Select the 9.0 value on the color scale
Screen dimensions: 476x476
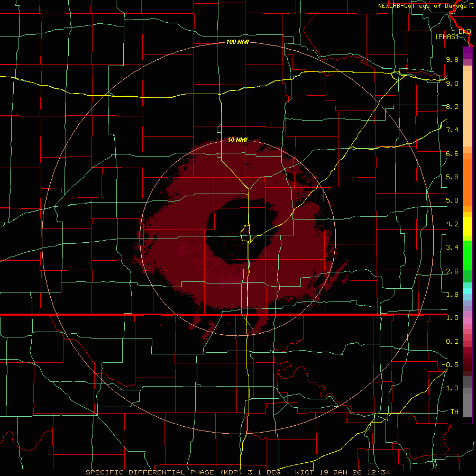click(452, 83)
